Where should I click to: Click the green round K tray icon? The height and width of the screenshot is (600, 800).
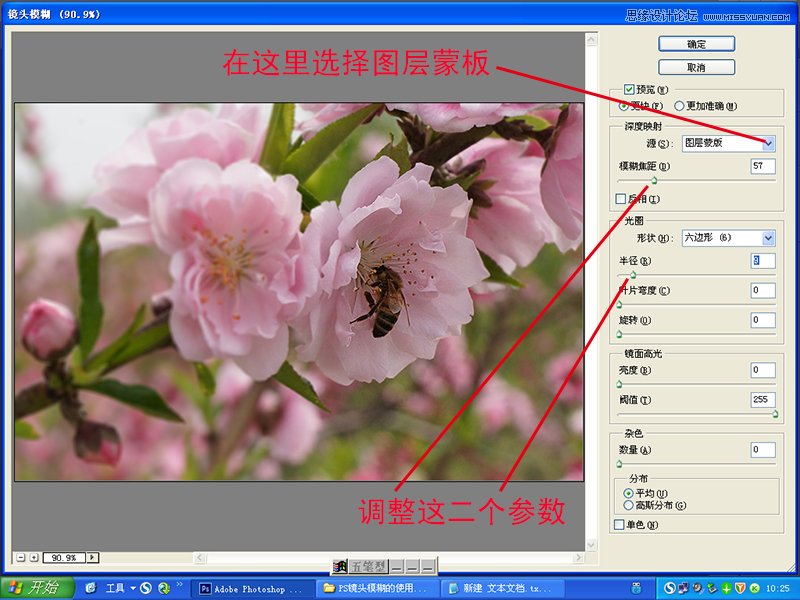tap(754, 588)
